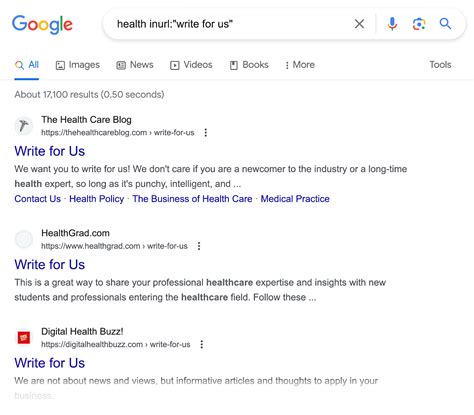
Task: Open The Business of Health Care sitelink
Action: (192, 199)
